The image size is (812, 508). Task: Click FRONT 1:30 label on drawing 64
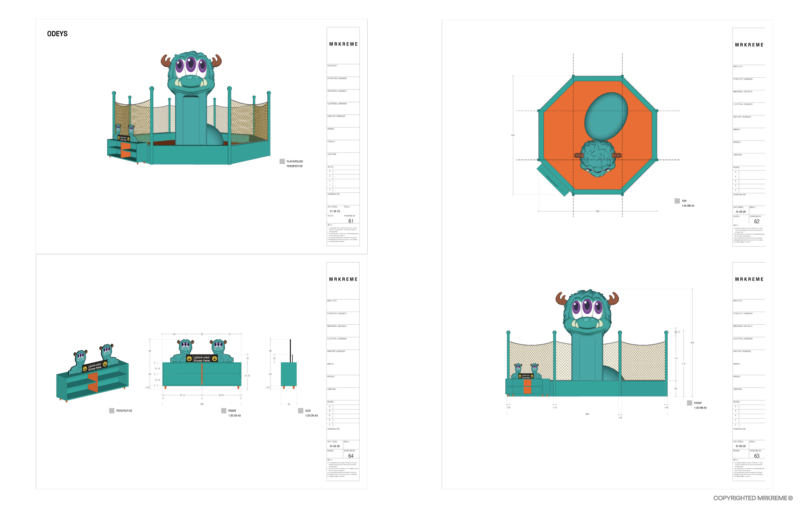tap(234, 413)
